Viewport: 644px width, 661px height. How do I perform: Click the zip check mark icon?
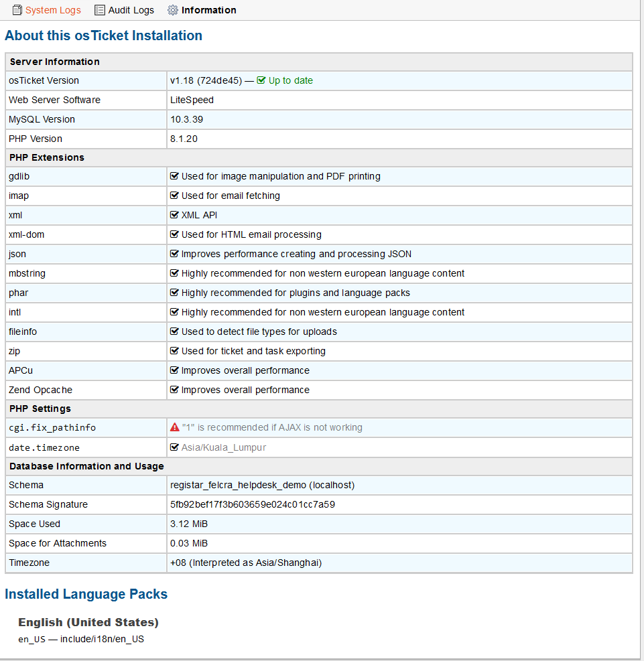pos(174,350)
